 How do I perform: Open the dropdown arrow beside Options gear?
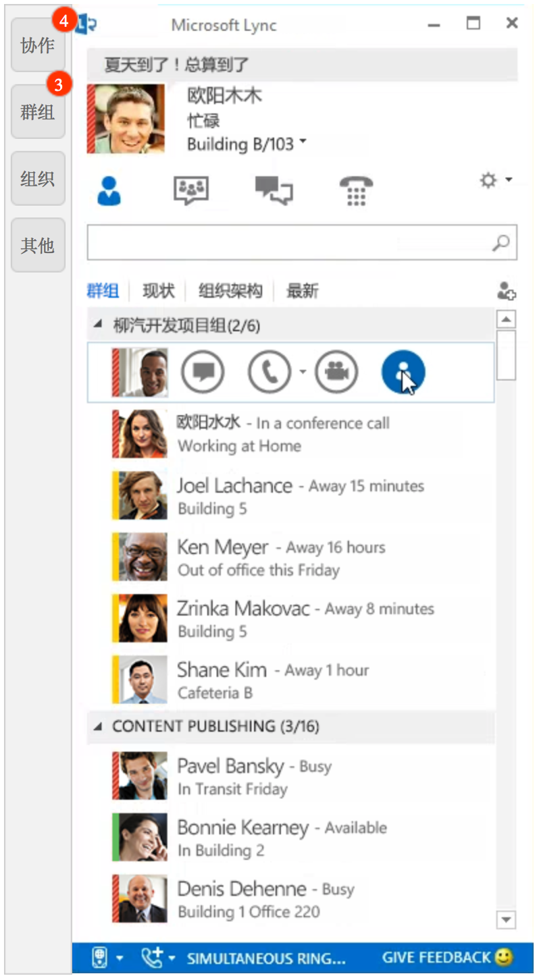(509, 180)
